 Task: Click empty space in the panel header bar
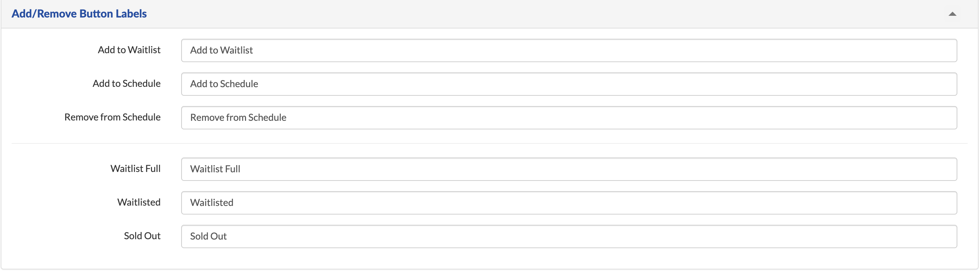pos(533,14)
